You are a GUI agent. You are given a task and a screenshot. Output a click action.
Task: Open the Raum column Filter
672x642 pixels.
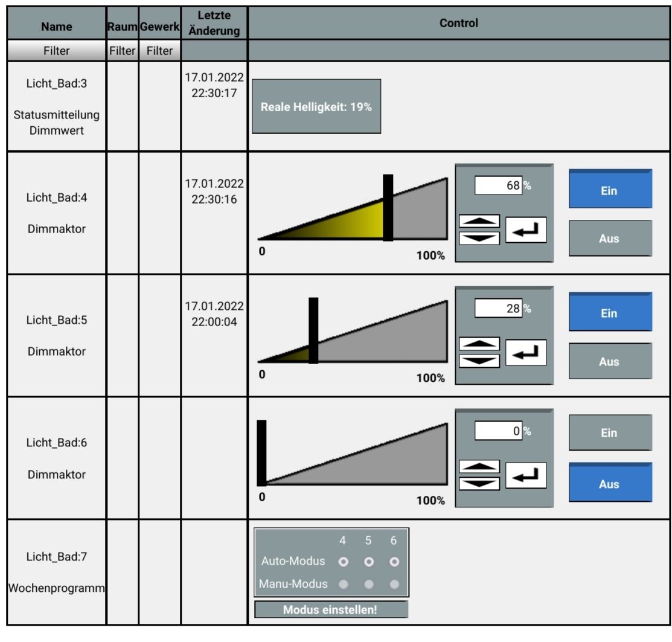[122, 51]
